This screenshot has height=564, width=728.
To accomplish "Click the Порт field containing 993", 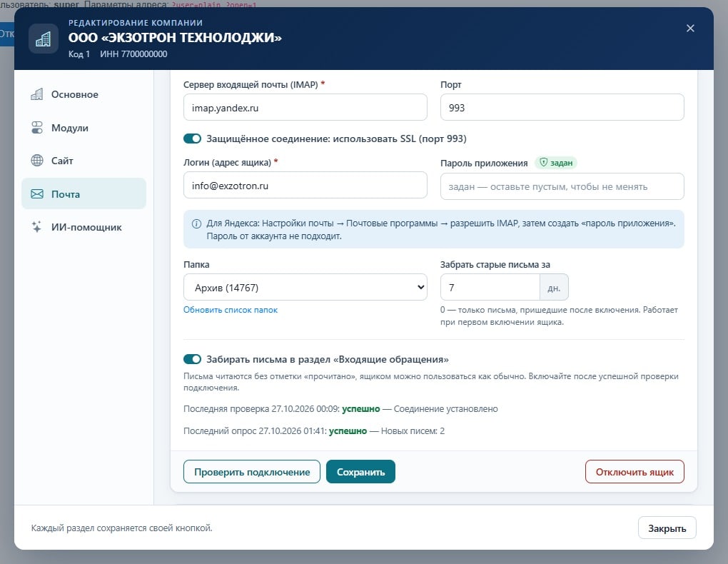I will pos(562,107).
